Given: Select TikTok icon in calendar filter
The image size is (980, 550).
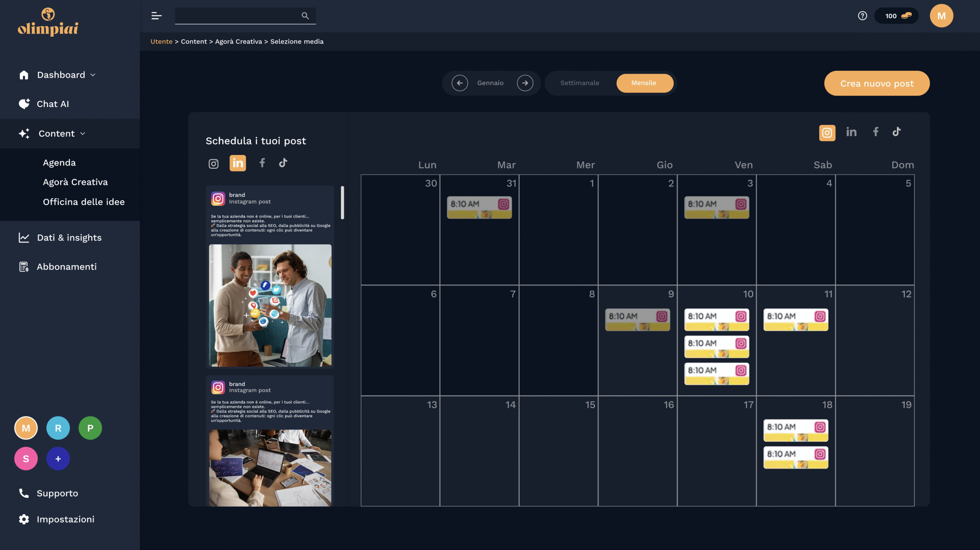Looking at the screenshot, I should (x=897, y=132).
